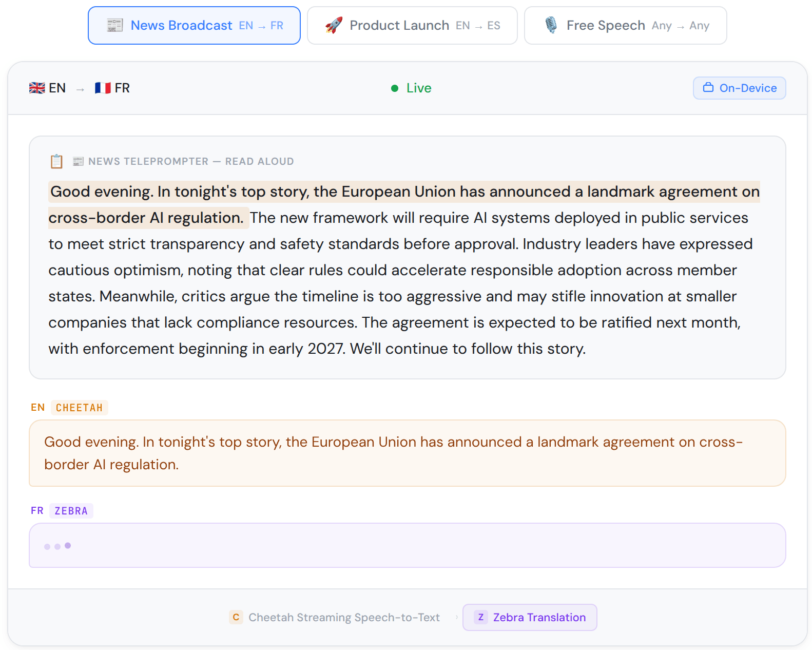Viewport: 812px width, 650px height.
Task: Open the Free Speech Any → Any tab
Action: [x=625, y=26]
